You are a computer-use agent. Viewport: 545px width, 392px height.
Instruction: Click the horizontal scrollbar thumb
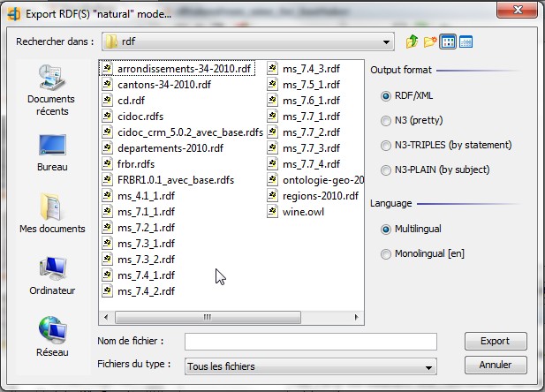[x=208, y=317]
